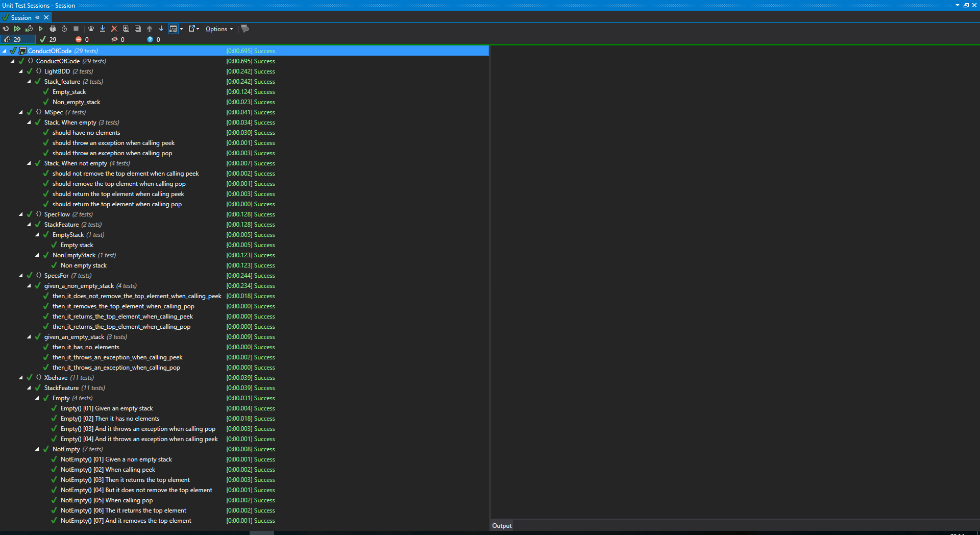
Task: Collapse the Xbehave namespace node
Action: click(21, 378)
